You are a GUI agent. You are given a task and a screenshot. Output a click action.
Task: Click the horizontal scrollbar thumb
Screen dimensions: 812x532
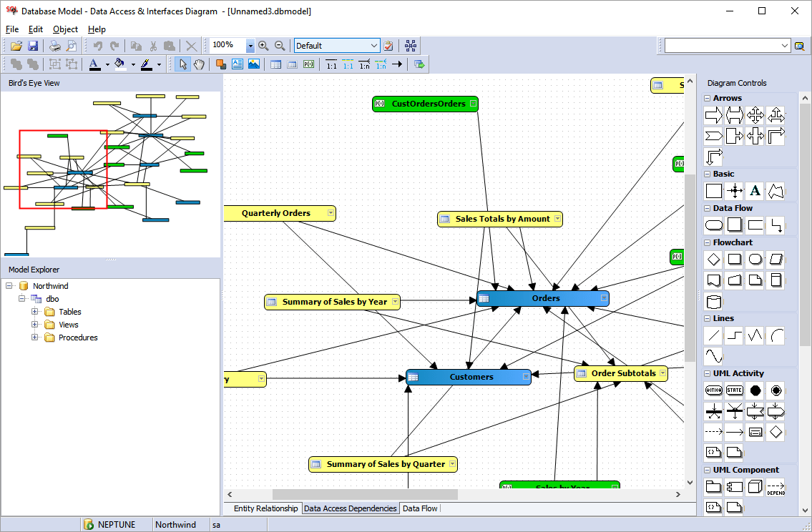(365, 494)
